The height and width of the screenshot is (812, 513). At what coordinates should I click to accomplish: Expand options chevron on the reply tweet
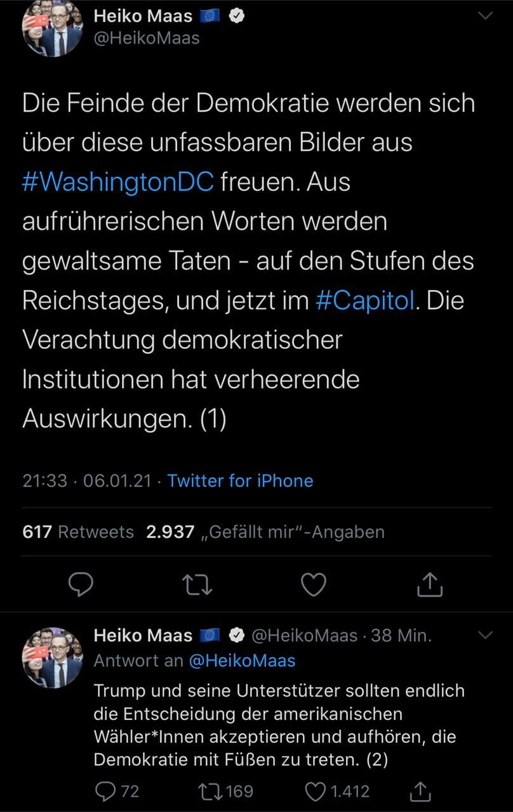(x=484, y=635)
